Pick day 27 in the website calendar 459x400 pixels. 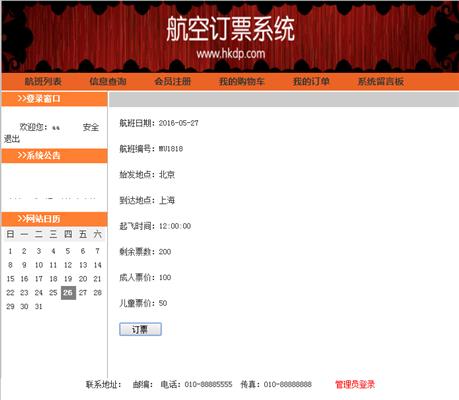tap(83, 293)
